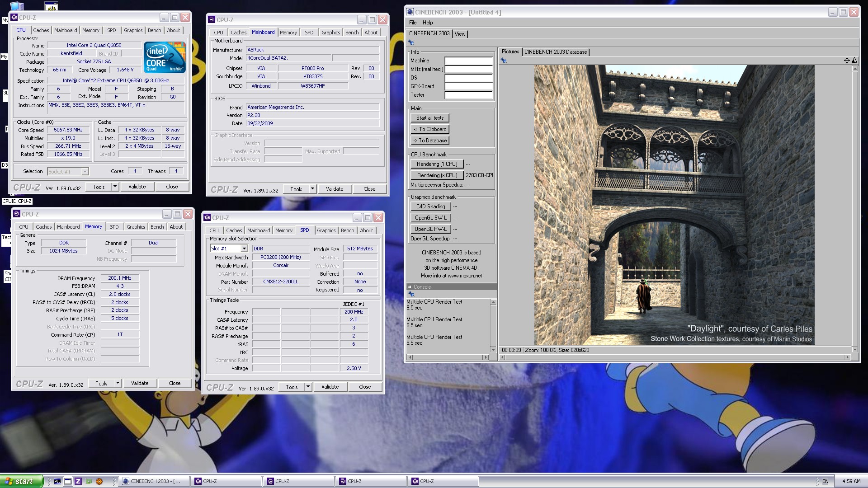Run the OpenGL HW-L test
Viewport: 868px width, 488px height.
coord(431,229)
